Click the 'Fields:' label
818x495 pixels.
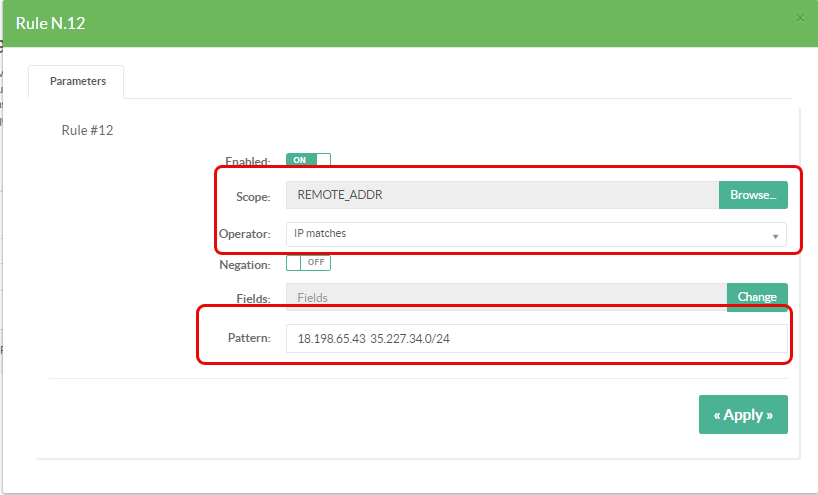[253, 297]
